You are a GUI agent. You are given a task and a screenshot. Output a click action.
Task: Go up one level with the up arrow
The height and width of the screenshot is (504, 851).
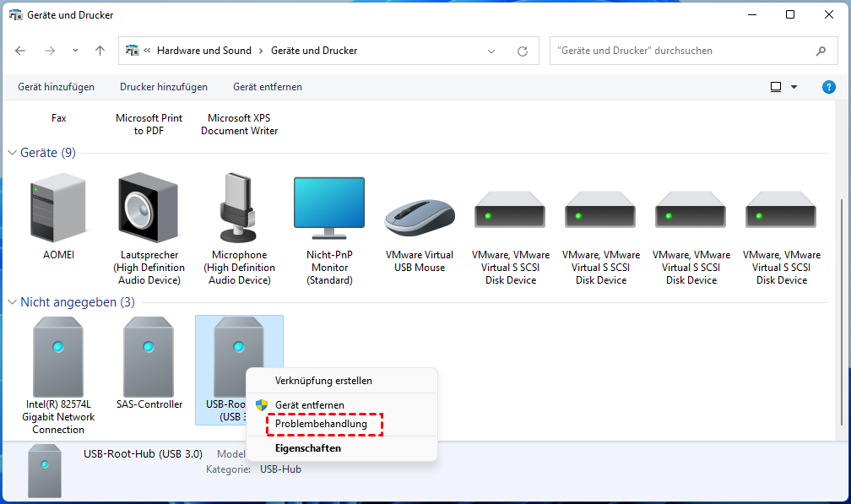tap(100, 51)
